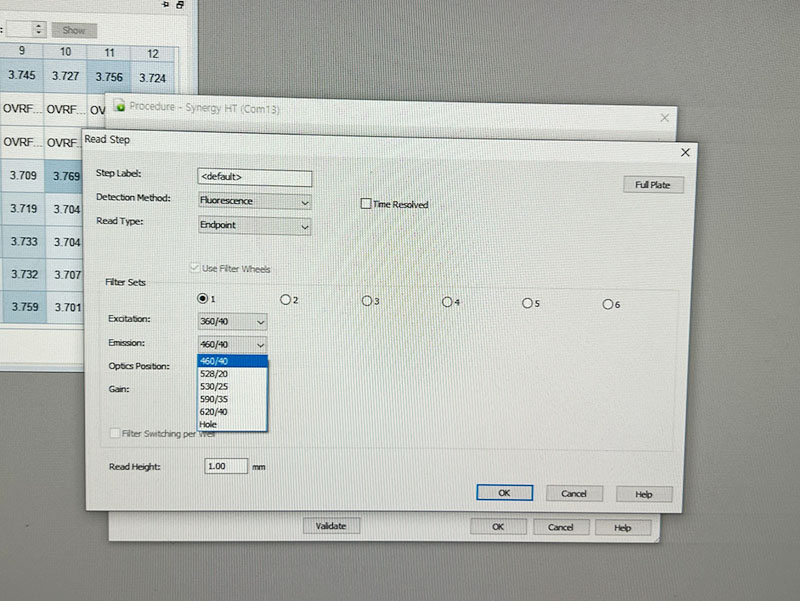The image size is (800, 601).
Task: Pick 590/35 from emission list
Action: [215, 399]
